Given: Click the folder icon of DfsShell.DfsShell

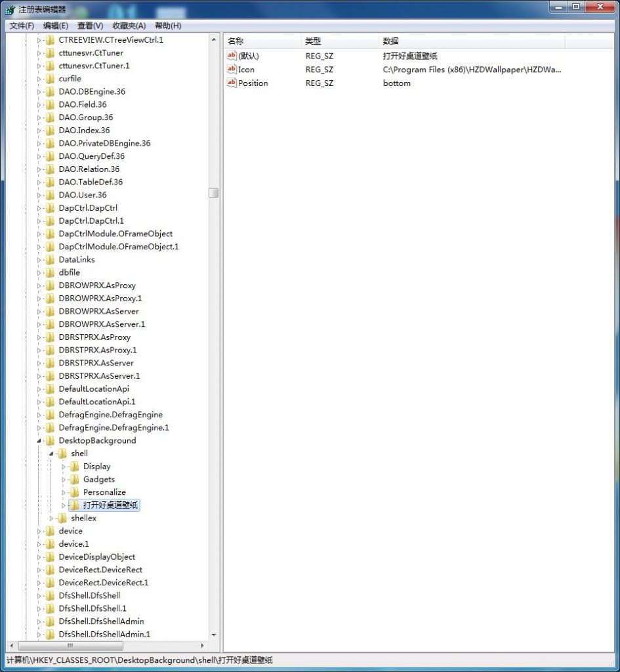Looking at the screenshot, I should [51, 595].
